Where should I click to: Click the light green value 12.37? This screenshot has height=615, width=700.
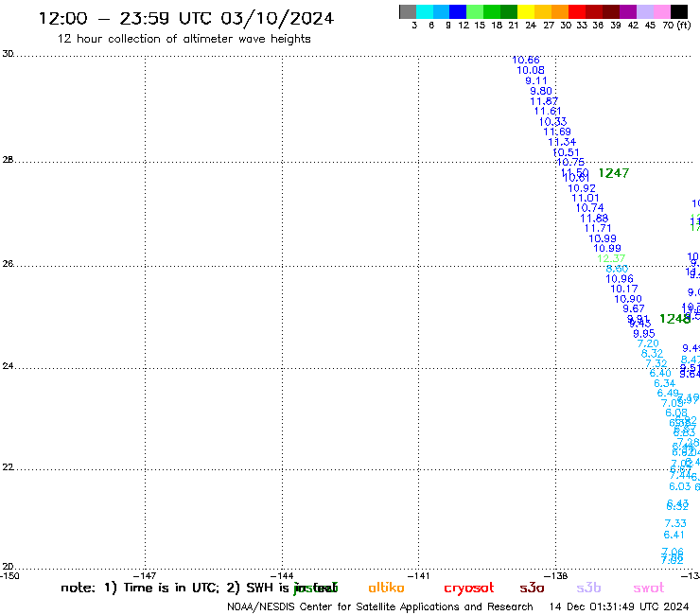pos(611,258)
